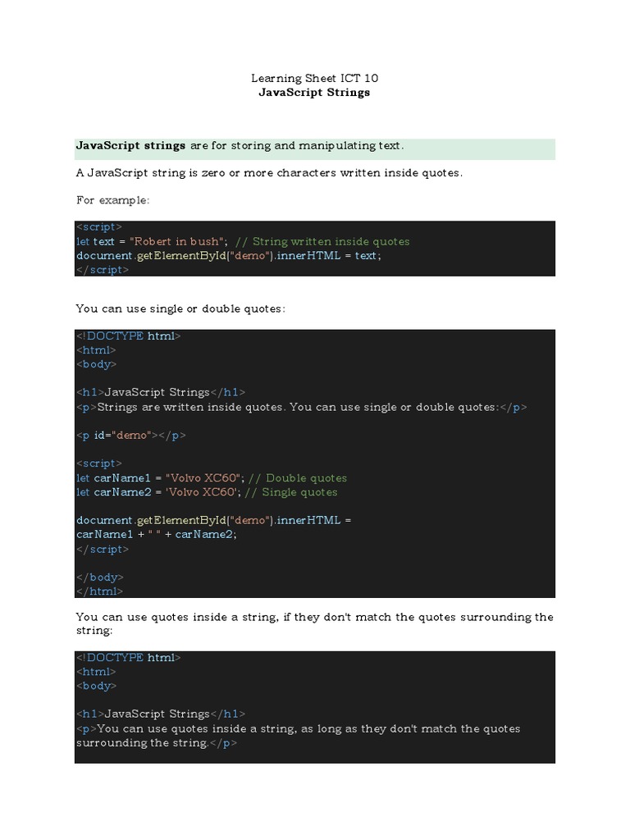This screenshot has height=840, width=630.
Task: Click the 'surrounding the string.</p>' code line
Action: pos(157,743)
